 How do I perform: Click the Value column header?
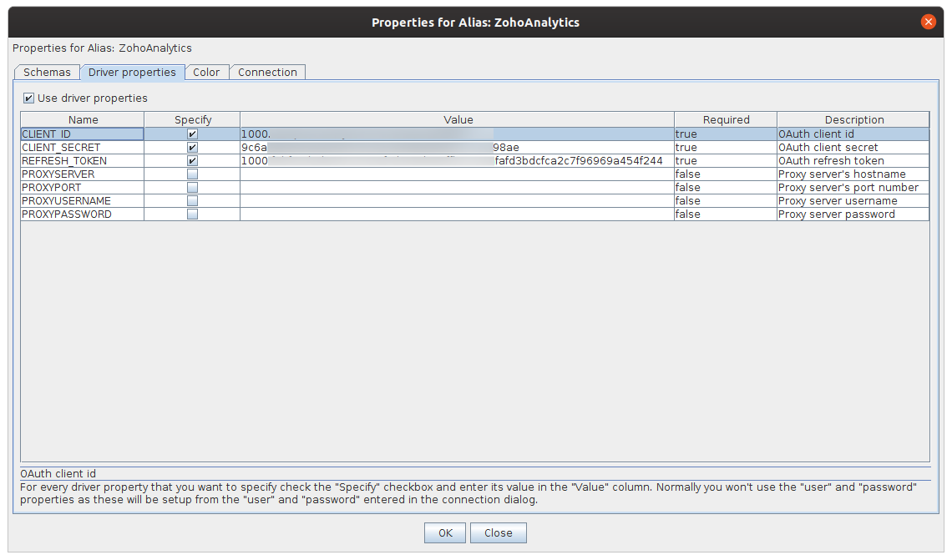coord(457,119)
